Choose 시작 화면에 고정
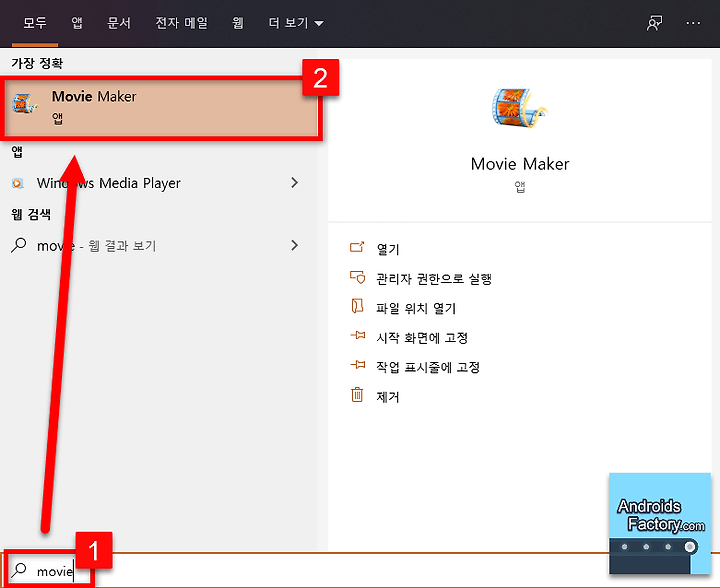 [422, 338]
